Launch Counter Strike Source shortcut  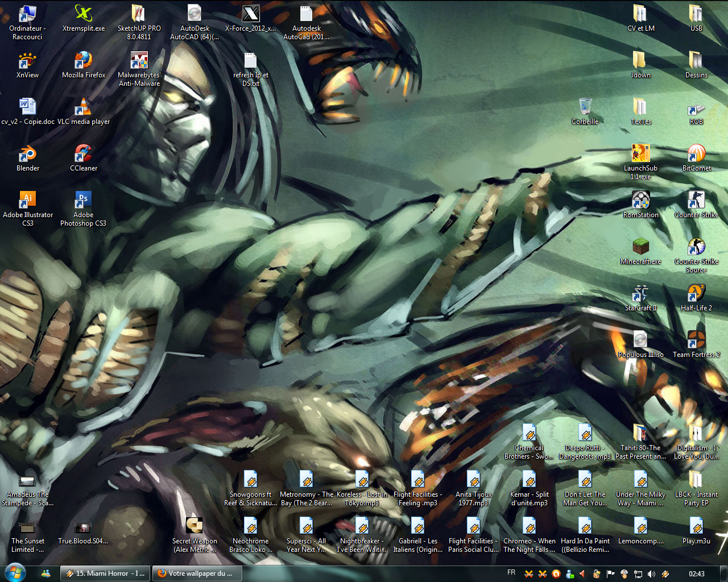click(x=696, y=256)
